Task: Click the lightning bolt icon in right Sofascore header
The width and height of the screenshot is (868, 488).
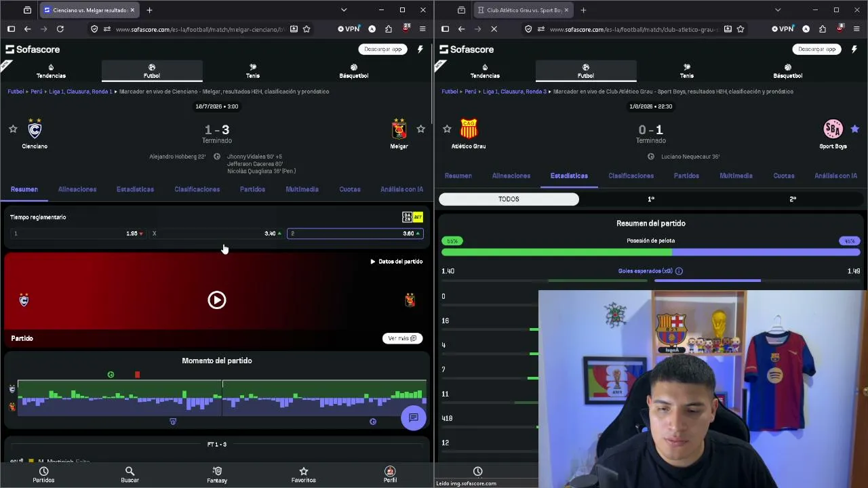Action: [854, 49]
